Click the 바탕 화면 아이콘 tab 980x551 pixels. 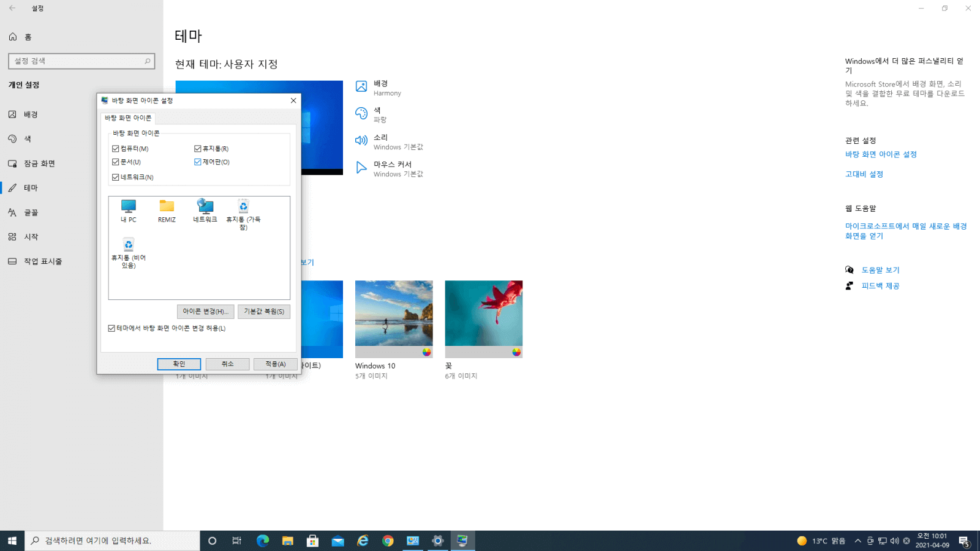[128, 118]
